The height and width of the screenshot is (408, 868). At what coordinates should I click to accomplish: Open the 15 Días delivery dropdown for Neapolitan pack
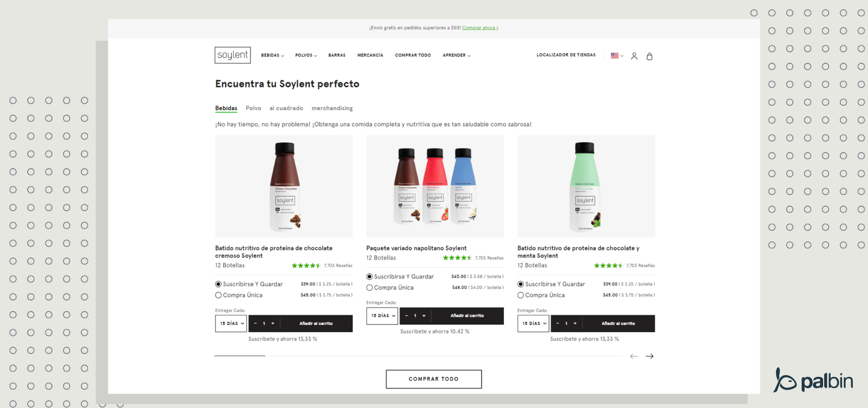(382, 316)
